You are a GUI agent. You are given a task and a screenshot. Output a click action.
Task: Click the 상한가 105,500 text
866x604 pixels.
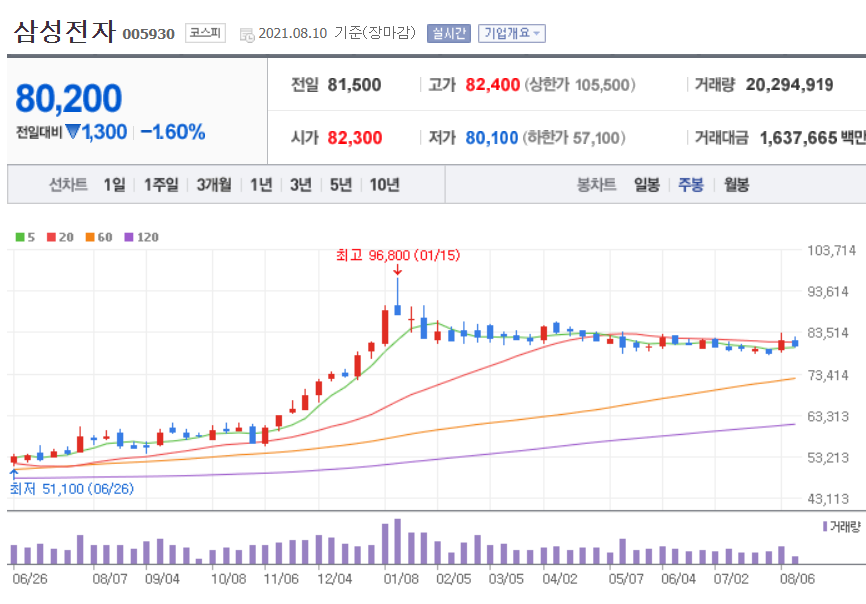pos(579,85)
